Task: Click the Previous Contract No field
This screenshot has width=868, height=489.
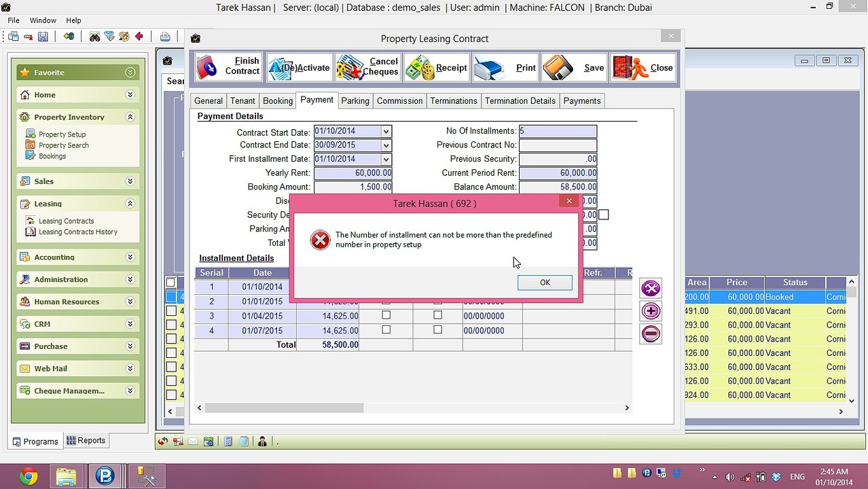Action: (558, 145)
